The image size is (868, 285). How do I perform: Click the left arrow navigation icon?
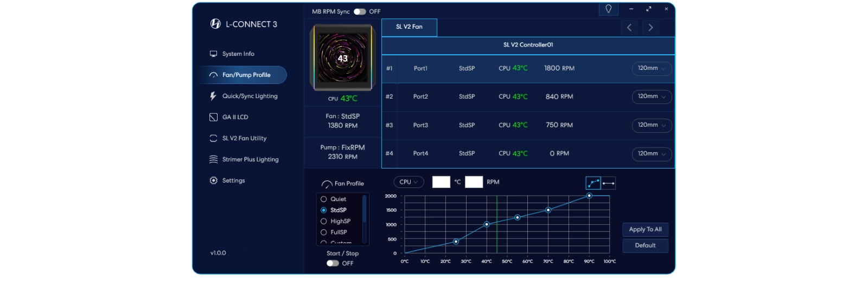[629, 28]
